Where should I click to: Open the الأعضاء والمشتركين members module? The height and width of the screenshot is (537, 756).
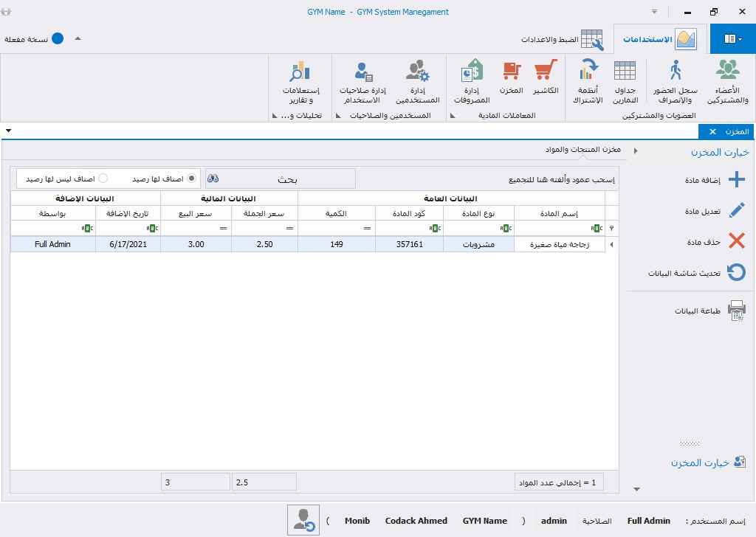click(x=727, y=82)
